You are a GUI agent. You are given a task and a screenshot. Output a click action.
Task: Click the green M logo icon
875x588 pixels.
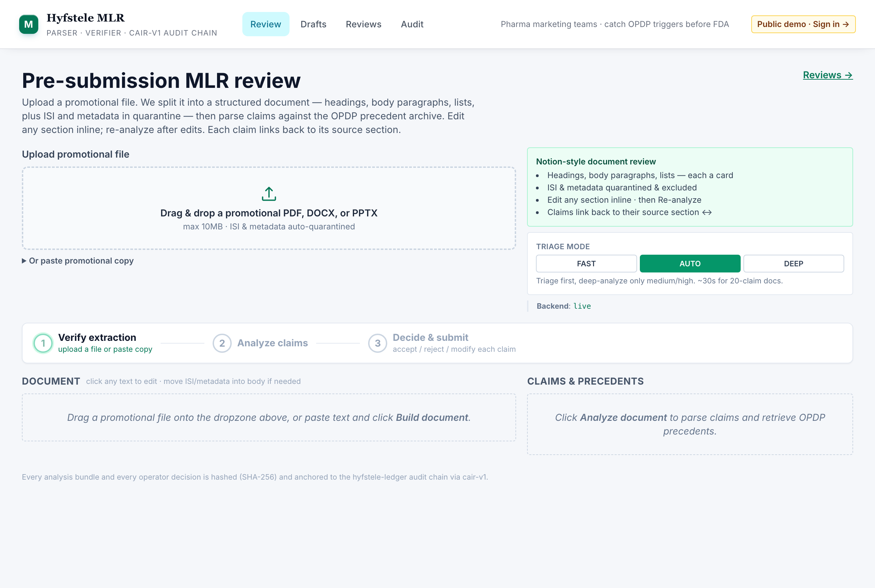point(28,24)
